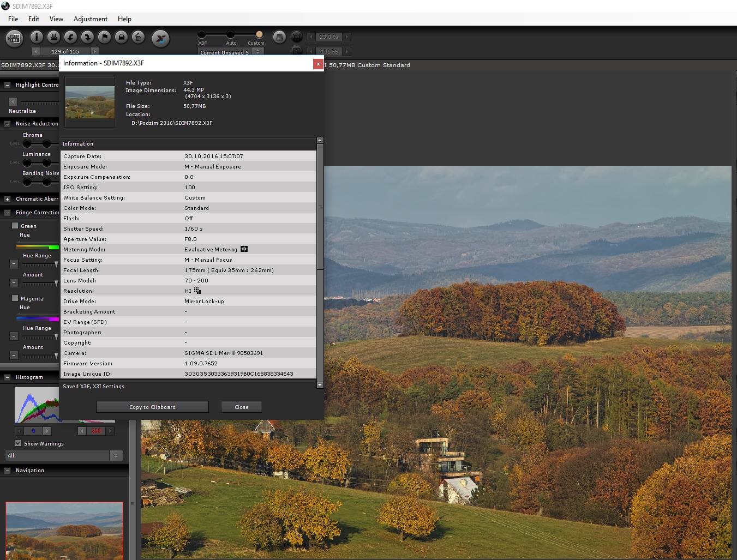Lock the image using padlock icon
Image resolution: width=737 pixels, height=560 pixels.
[x=122, y=37]
